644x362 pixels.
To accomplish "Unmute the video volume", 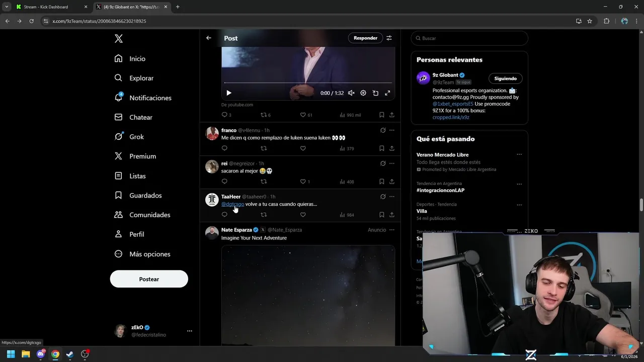I will click(351, 93).
